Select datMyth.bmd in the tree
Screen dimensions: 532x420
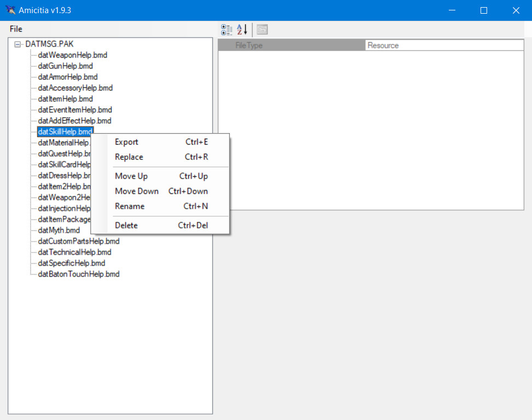coord(59,231)
